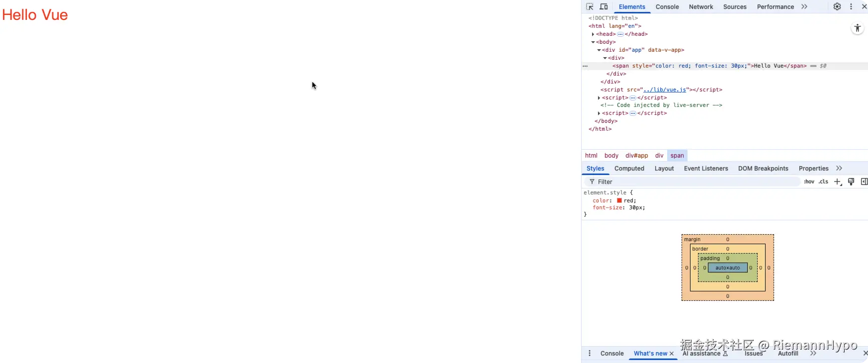This screenshot has width=868, height=363.
Task: Collapse the div id="app" node
Action: tap(599, 50)
